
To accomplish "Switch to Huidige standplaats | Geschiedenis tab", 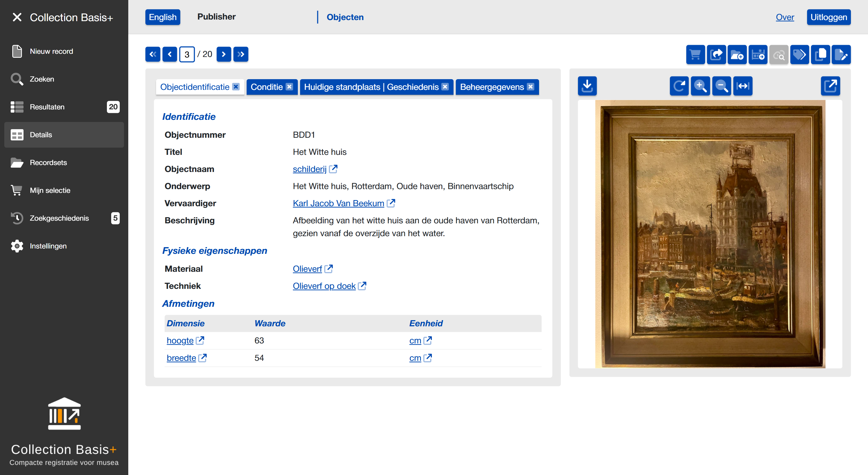I will pos(371,87).
